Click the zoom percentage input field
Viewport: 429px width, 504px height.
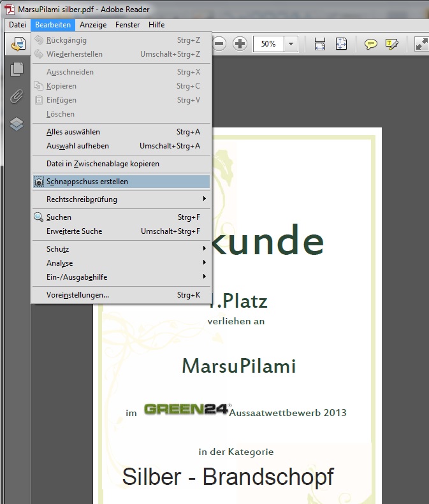268,44
